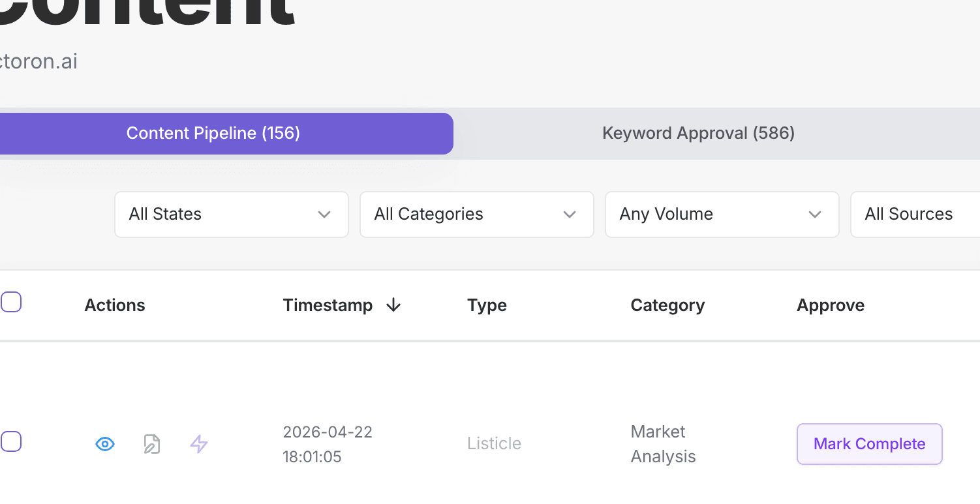Click the chevron on the All States filter
This screenshot has height=504, width=980.
coord(324,214)
